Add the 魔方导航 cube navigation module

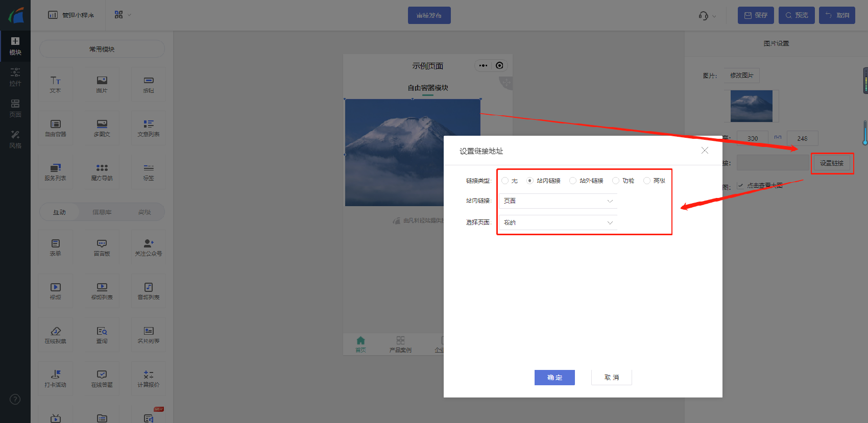[x=102, y=172]
